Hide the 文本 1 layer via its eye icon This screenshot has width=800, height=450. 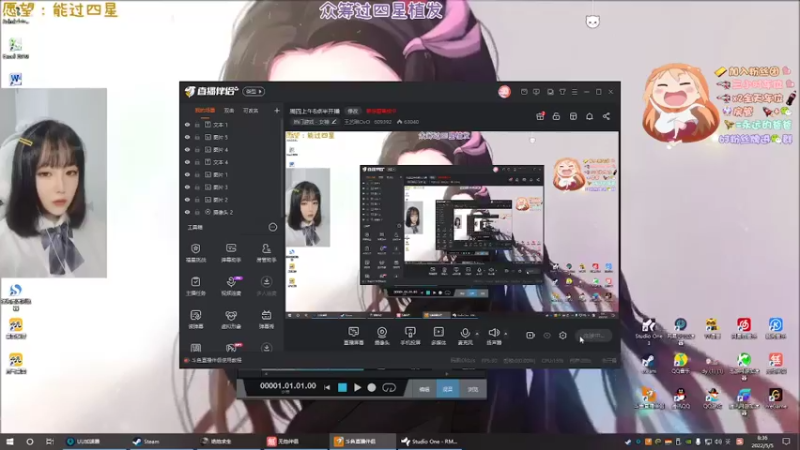[x=187, y=124]
